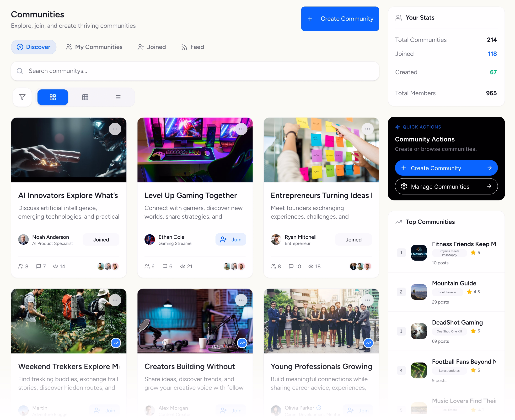515x420 pixels.
Task: Click the members icon on AI Innovators card
Action: tap(21, 266)
